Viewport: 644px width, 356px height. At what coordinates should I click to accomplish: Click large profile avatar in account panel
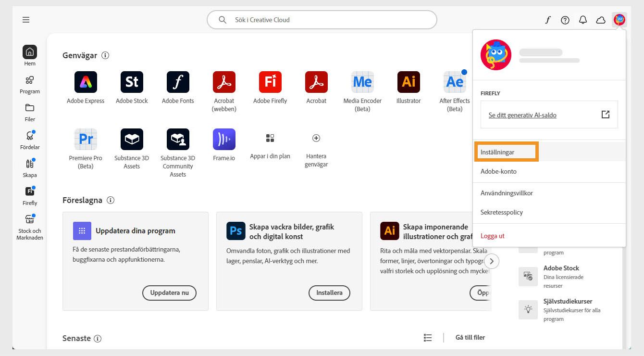click(496, 55)
